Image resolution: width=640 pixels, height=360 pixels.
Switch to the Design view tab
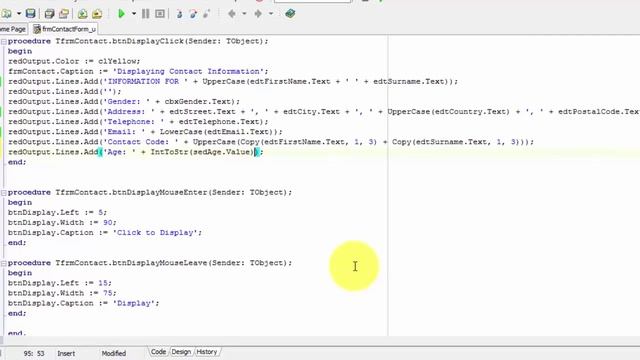[x=181, y=352]
